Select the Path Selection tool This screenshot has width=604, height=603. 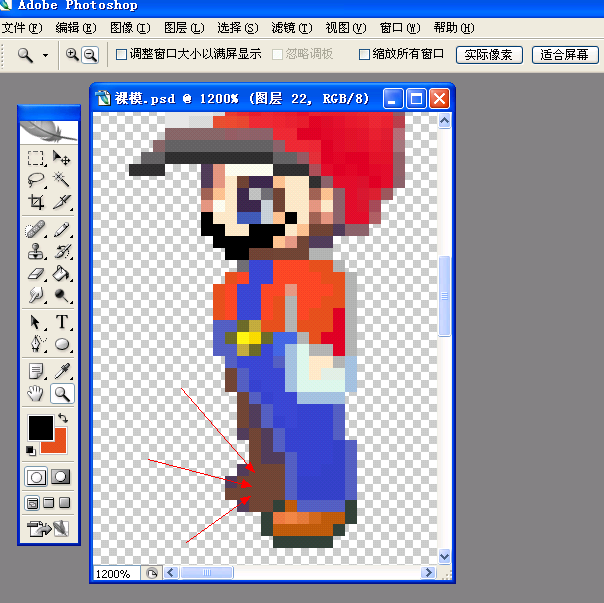(36, 322)
